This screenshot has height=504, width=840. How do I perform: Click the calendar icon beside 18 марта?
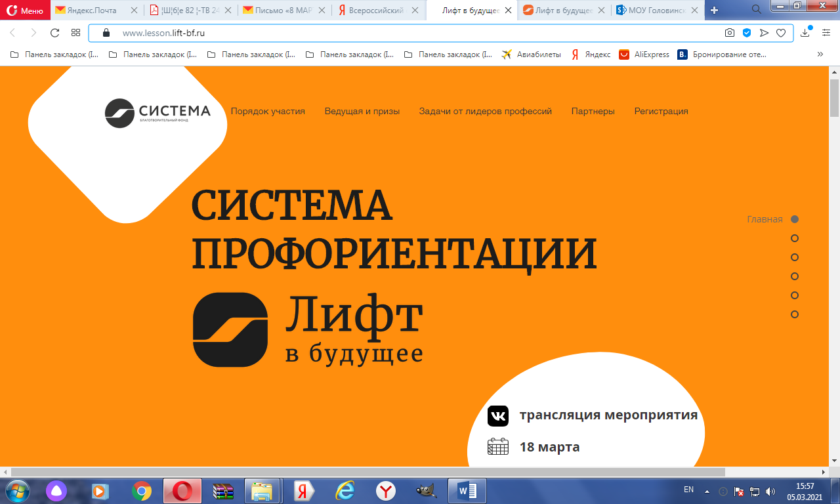pyautogui.click(x=498, y=447)
